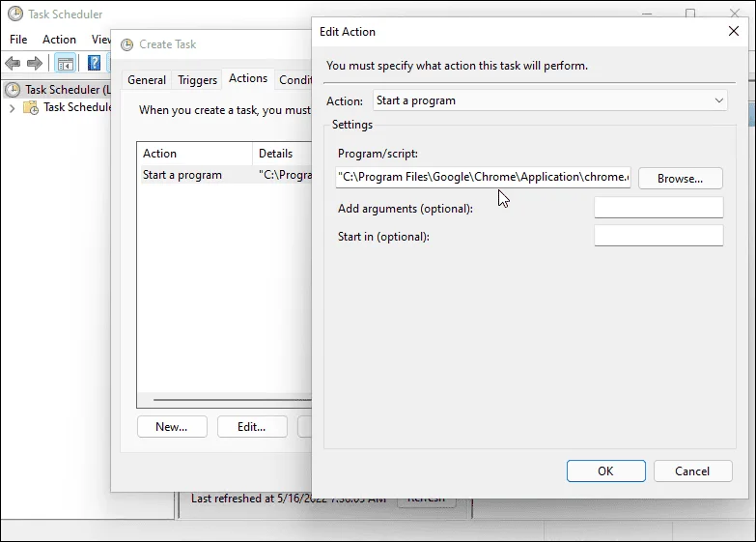Select the Actions tab

tap(248, 78)
